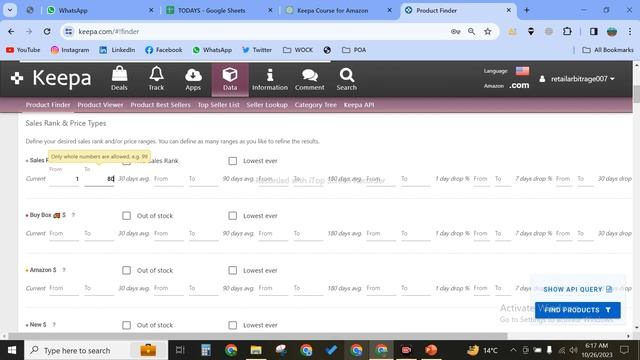
Task: Click the Keepa logo
Action: tap(51, 78)
